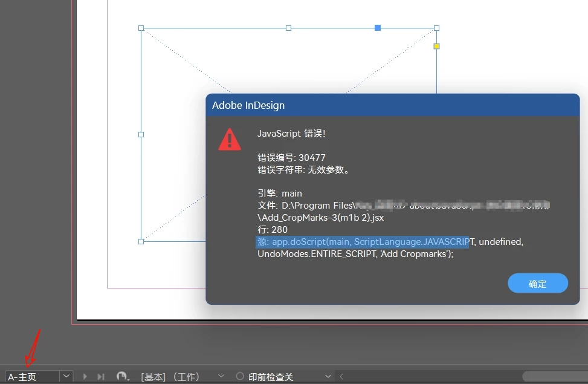Viewport: 588px width, 384px height.
Task: Click the open-document status icon
Action: click(123, 376)
